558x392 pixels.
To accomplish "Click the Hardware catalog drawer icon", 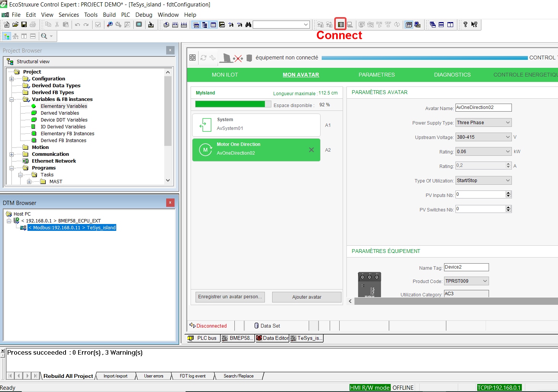I will click(222, 24).
